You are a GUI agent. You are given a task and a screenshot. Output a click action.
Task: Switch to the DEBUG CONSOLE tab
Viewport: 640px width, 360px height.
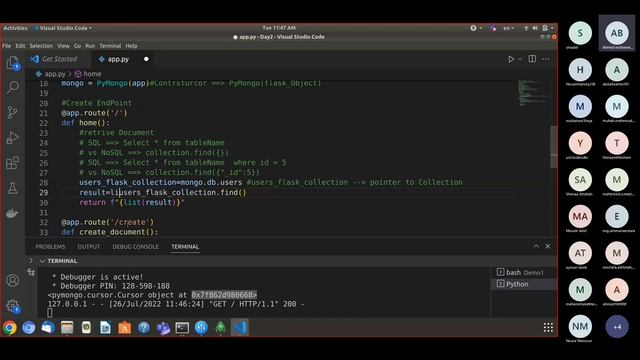[136, 247]
